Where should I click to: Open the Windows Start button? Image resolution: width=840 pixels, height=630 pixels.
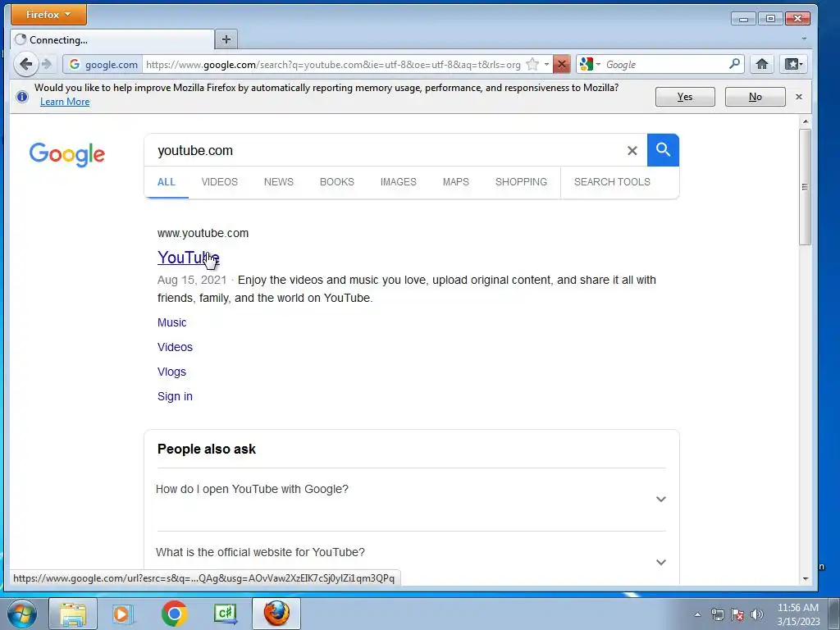point(22,614)
